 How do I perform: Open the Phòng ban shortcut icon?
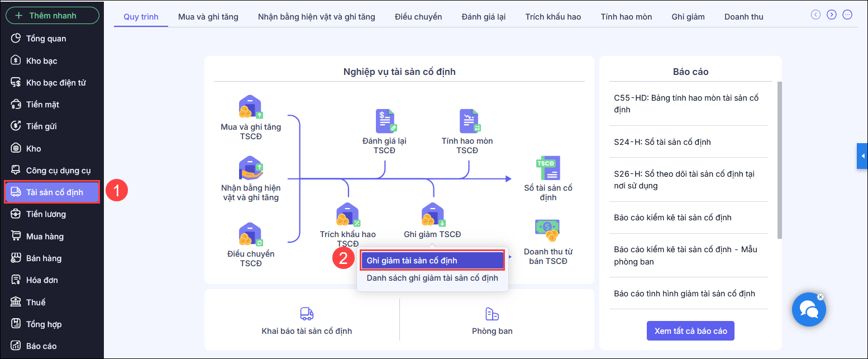point(492,314)
